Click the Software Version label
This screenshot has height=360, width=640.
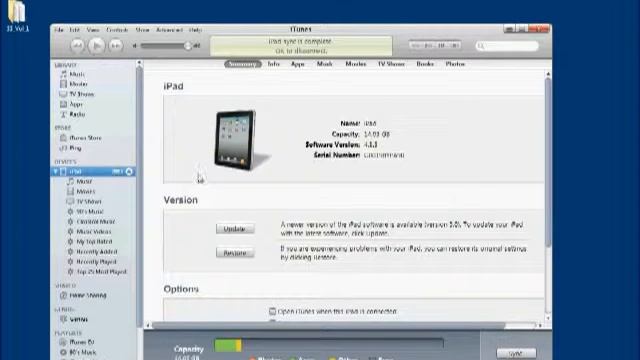(333, 145)
